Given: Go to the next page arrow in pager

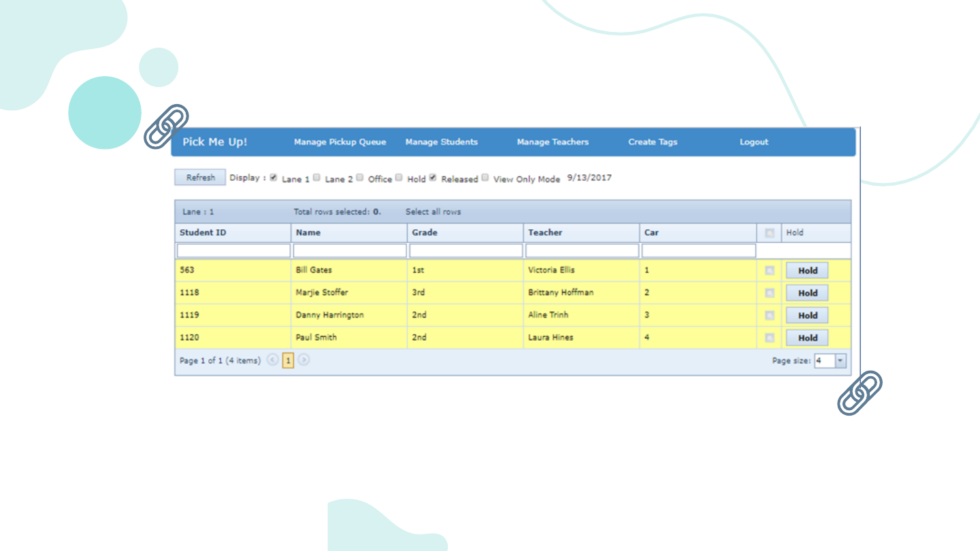Looking at the screenshot, I should tap(304, 361).
